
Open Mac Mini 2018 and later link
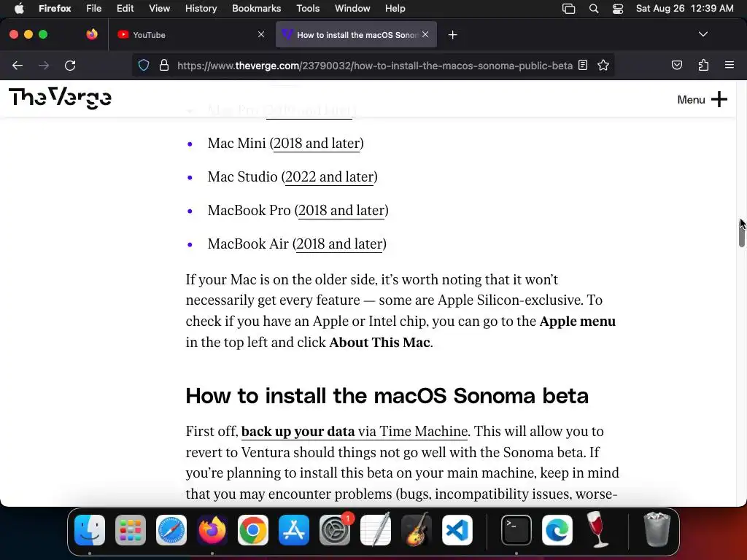pos(317,144)
